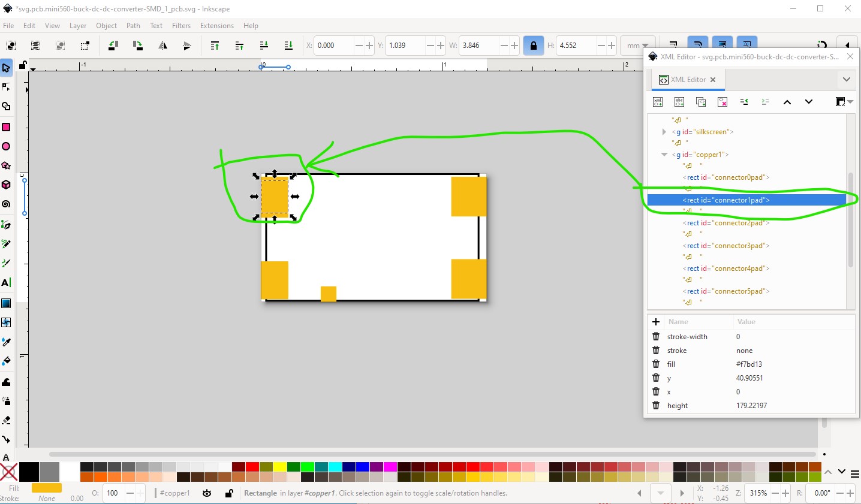861x504 pixels.
Task: Toggle the width-height ratio lock
Action: point(533,46)
